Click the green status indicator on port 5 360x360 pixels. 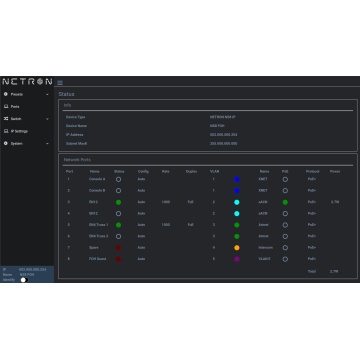(118, 225)
